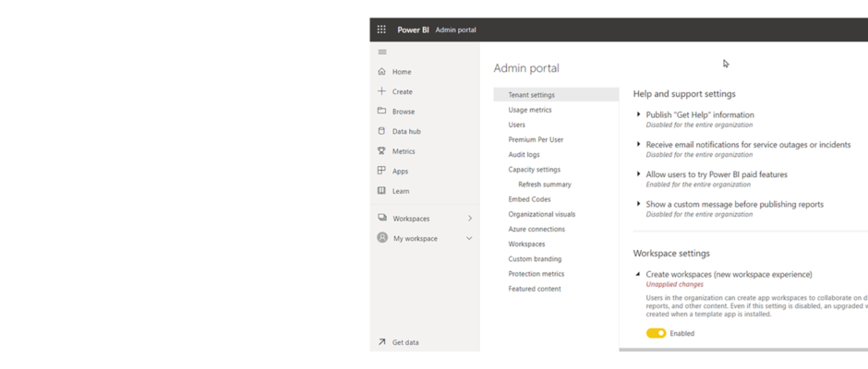
Task: Open Users admin page
Action: 516,125
